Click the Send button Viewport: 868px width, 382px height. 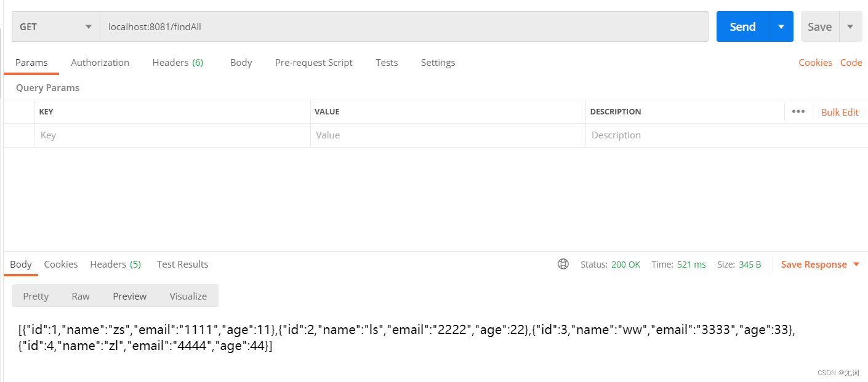point(742,26)
